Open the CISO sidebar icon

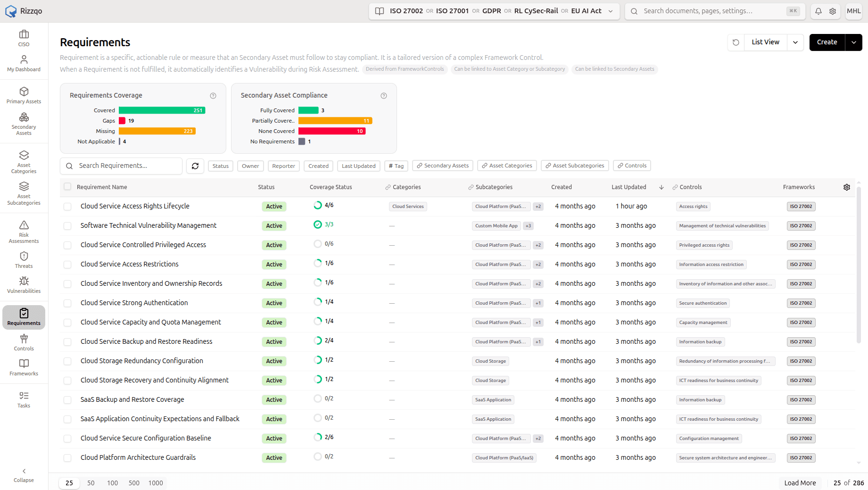point(24,38)
